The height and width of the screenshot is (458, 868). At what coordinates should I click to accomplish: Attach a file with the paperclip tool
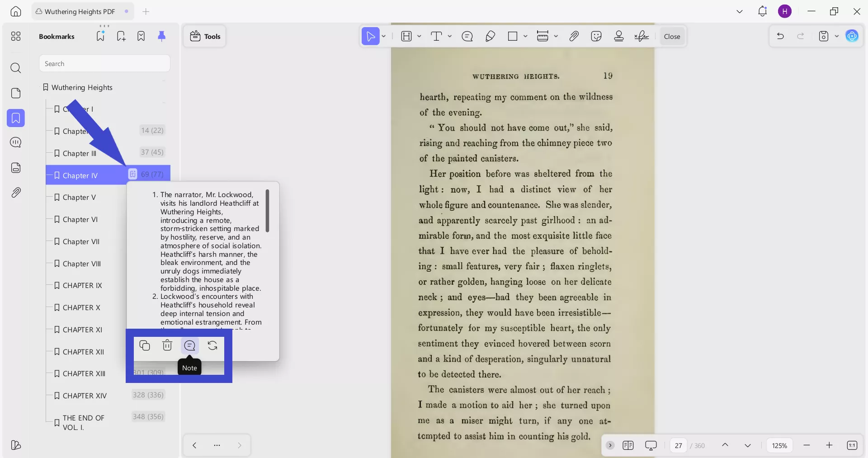[574, 36]
